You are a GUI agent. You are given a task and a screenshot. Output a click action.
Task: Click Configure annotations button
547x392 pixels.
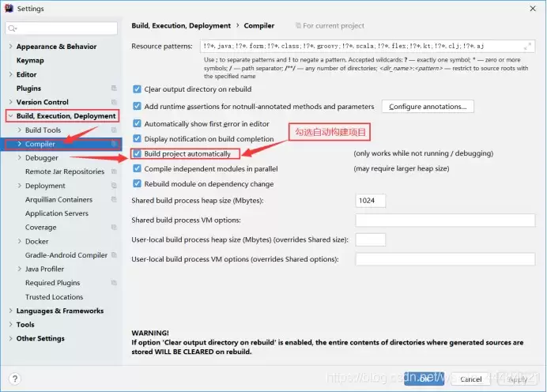tap(428, 107)
